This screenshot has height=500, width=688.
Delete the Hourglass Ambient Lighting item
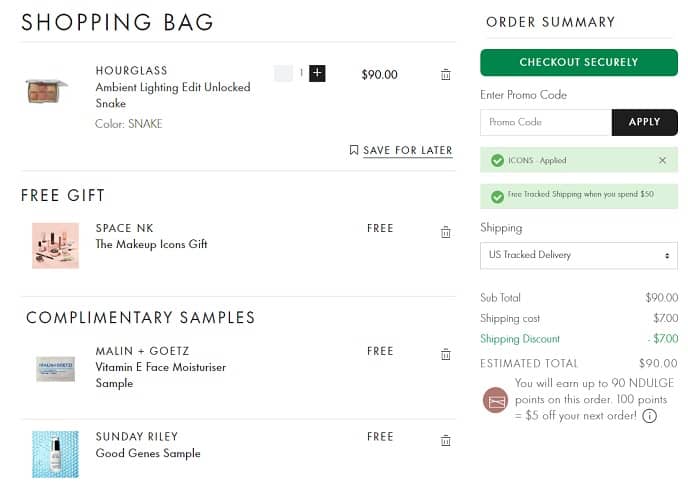click(x=445, y=74)
